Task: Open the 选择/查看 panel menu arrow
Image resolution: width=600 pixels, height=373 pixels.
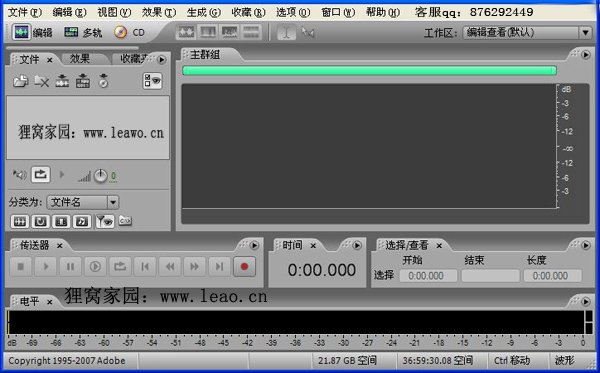Action: pyautogui.click(x=586, y=245)
